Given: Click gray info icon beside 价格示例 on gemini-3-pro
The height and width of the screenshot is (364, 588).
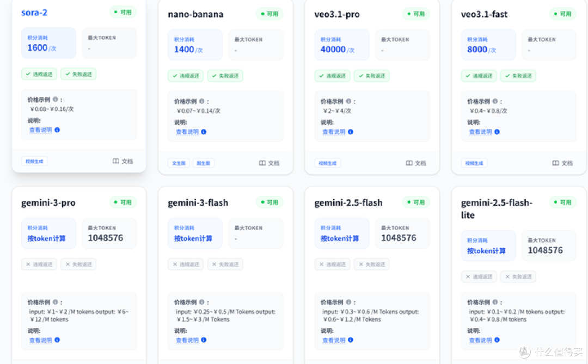Looking at the screenshot, I should [55, 302].
